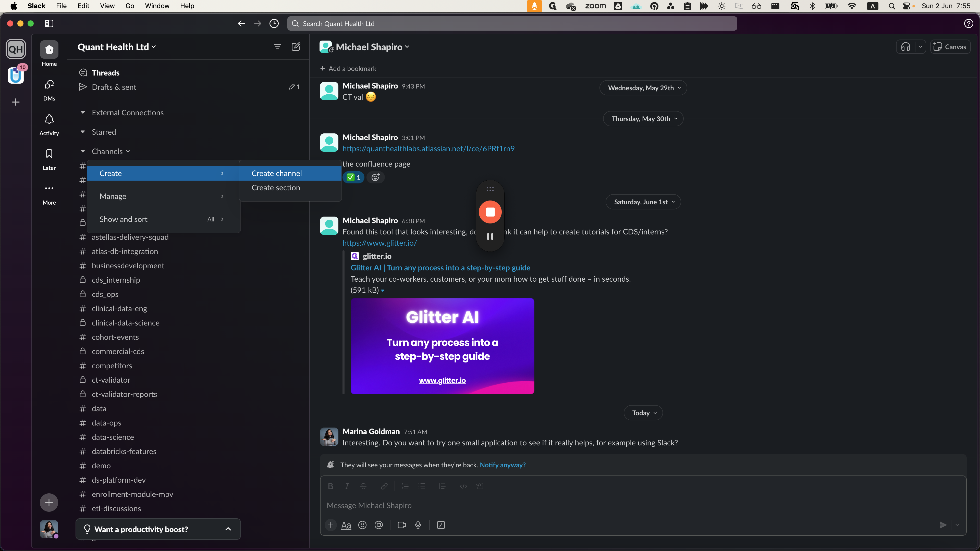Toggle ordered list formatting in composer
The height and width of the screenshot is (551, 980).
click(x=405, y=486)
